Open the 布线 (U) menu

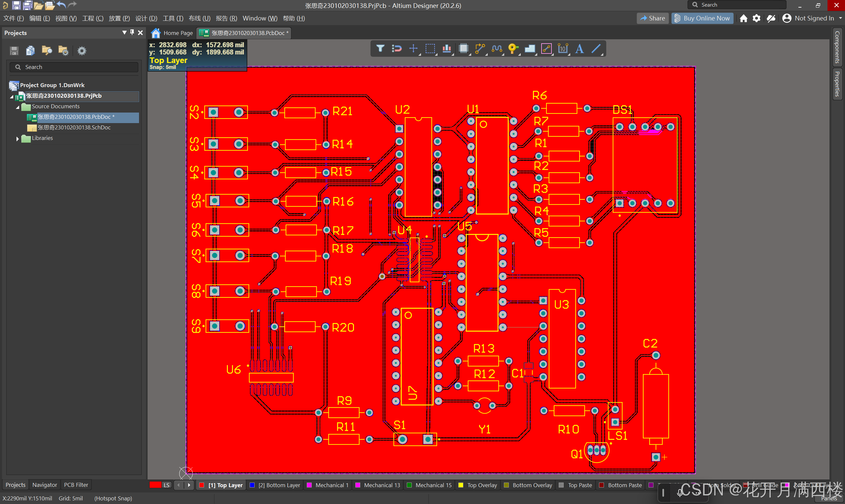pyautogui.click(x=199, y=18)
